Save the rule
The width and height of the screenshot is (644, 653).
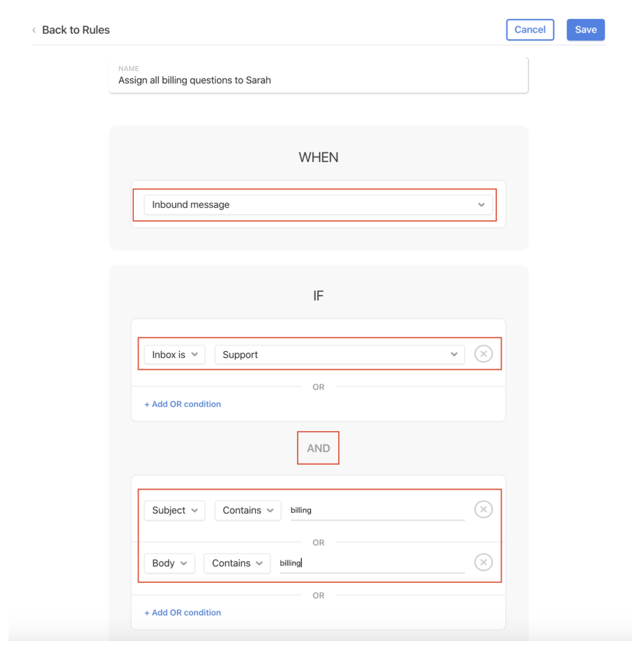point(586,30)
